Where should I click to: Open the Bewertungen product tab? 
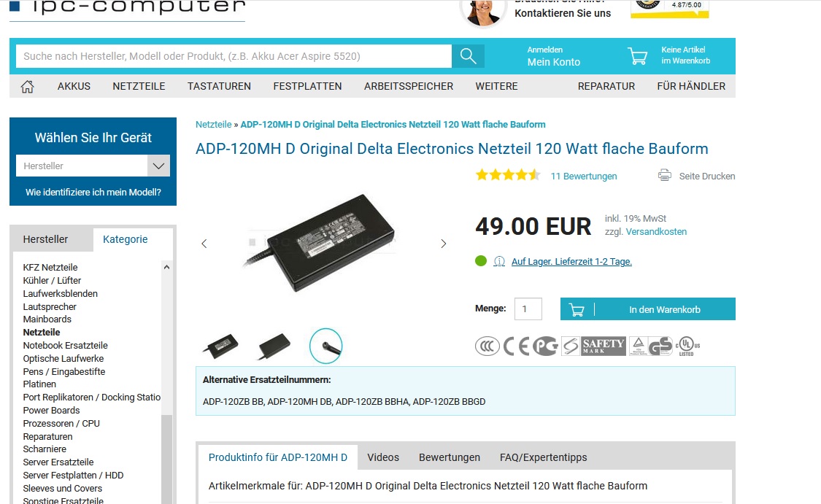pos(450,457)
